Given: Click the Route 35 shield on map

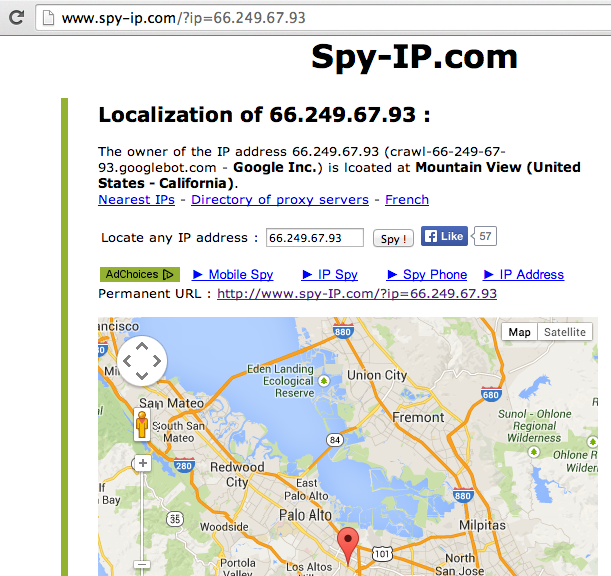Looking at the screenshot, I should point(175,519).
